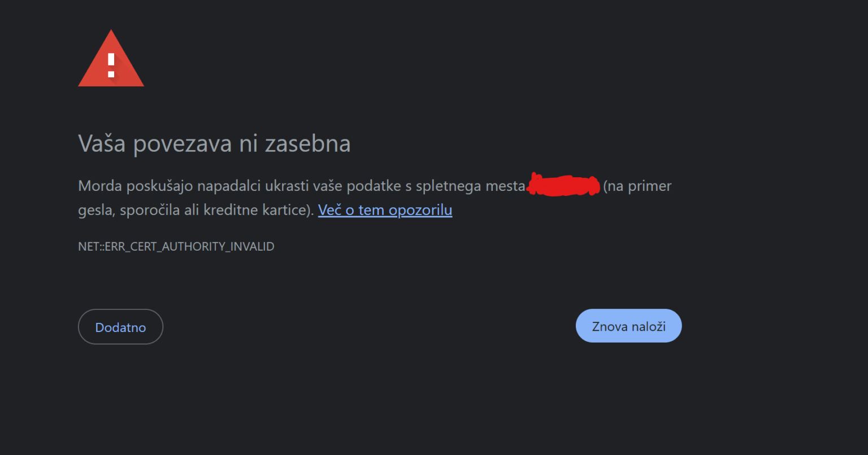Click the warning description paragraph text

pyautogui.click(x=283, y=185)
